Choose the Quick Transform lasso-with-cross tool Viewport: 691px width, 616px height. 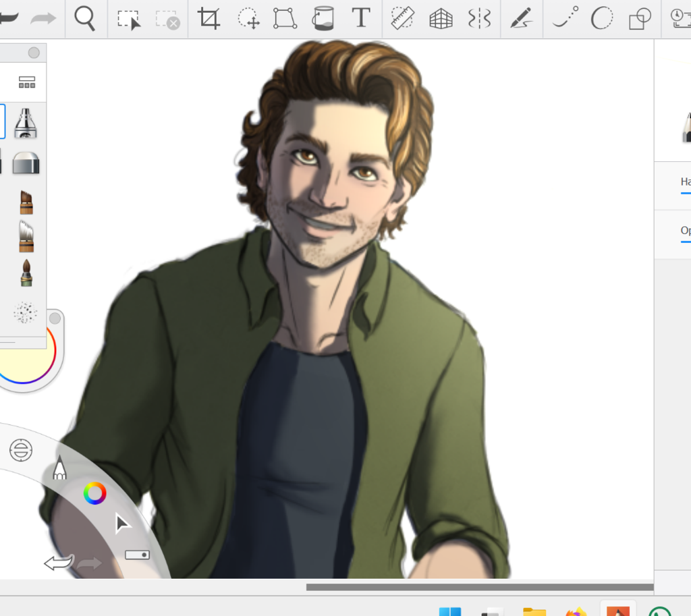coord(248,18)
